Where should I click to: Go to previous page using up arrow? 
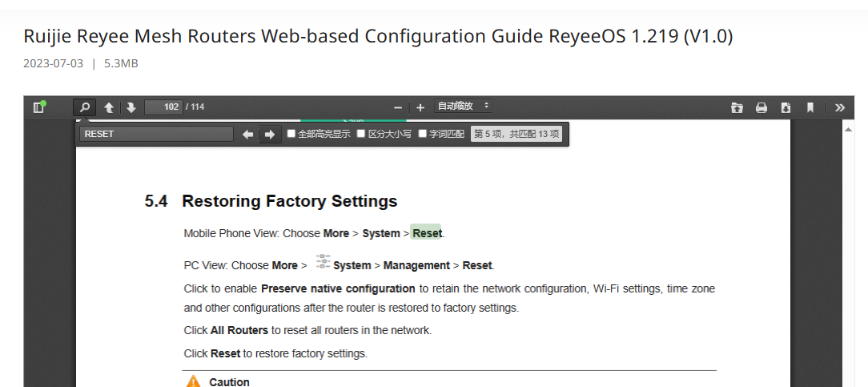(x=109, y=107)
